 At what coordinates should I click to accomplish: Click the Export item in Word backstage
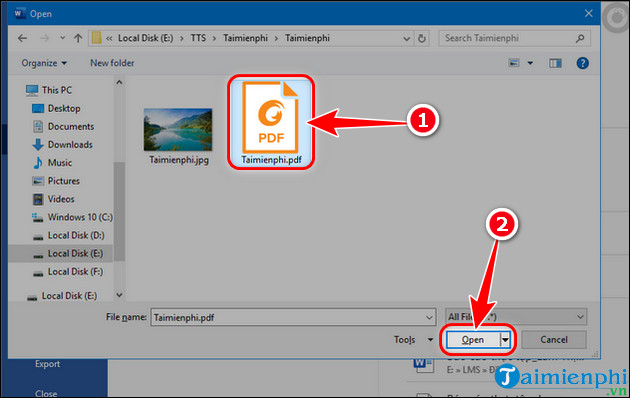[47, 364]
